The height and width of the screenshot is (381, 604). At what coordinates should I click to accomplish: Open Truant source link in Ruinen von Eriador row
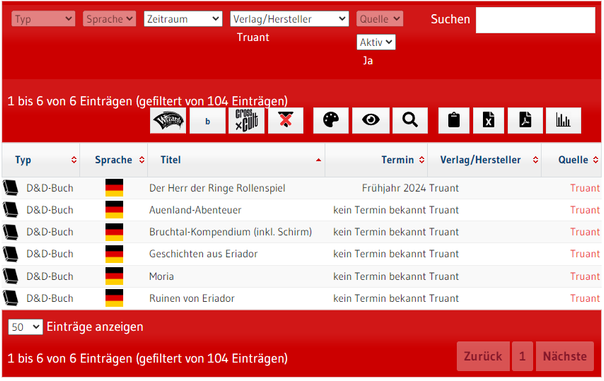pos(585,298)
